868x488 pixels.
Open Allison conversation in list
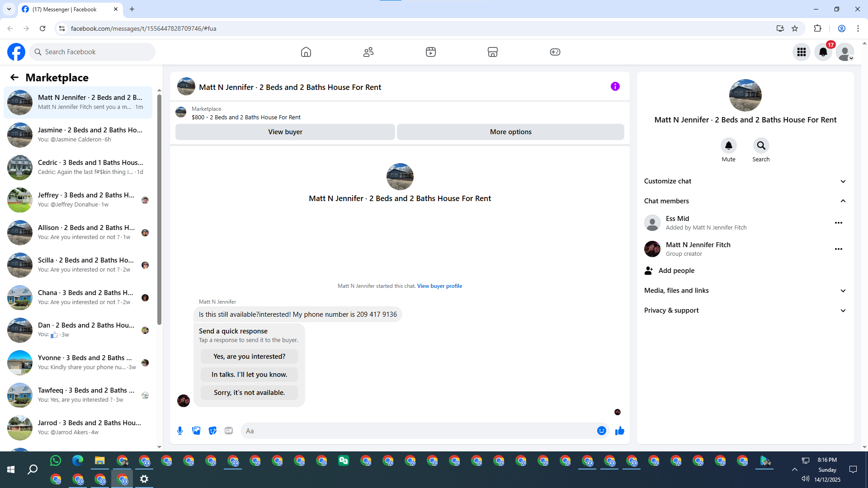click(x=78, y=233)
